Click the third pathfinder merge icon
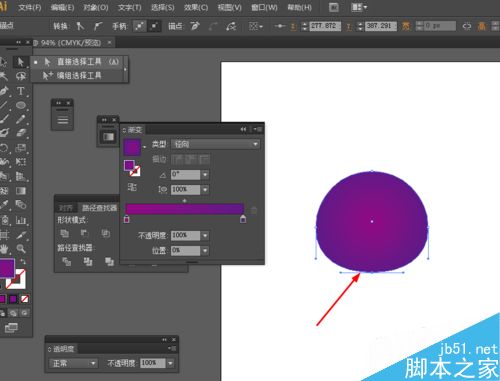The height and width of the screenshot is (381, 500). pos(109,262)
